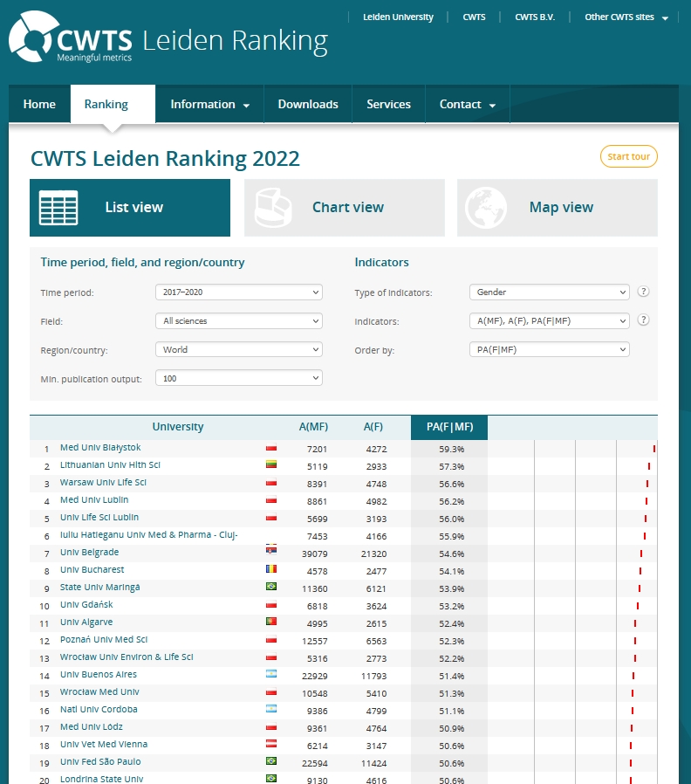Image resolution: width=691 pixels, height=784 pixels.
Task: Click the Chart view pie icon
Action: click(273, 208)
